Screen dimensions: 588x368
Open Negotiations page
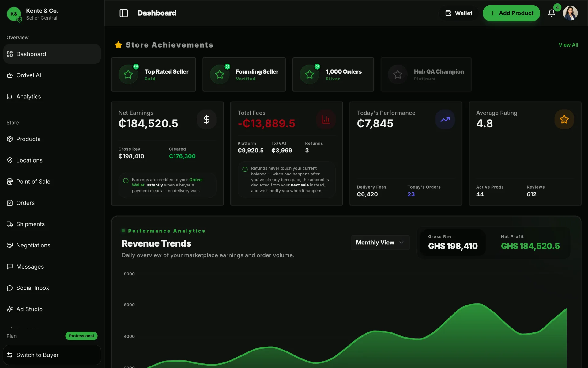[52, 245]
